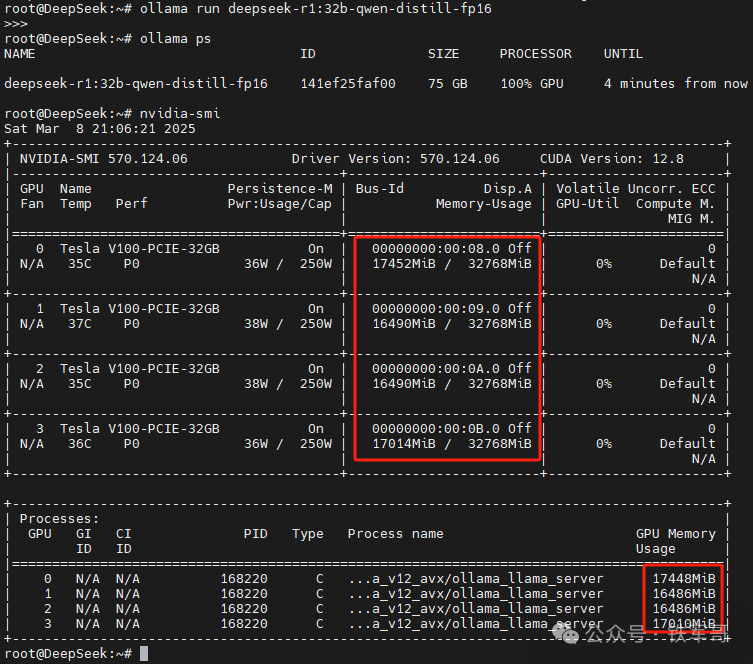The width and height of the screenshot is (753, 664).
Task: Select the 17448MiB process memory value
Action: [679, 579]
